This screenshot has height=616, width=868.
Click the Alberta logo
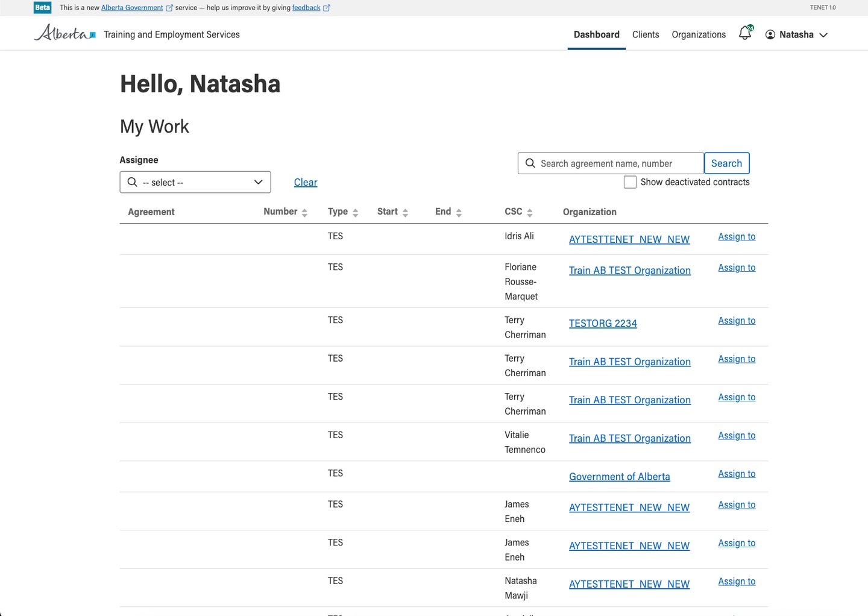(65, 33)
